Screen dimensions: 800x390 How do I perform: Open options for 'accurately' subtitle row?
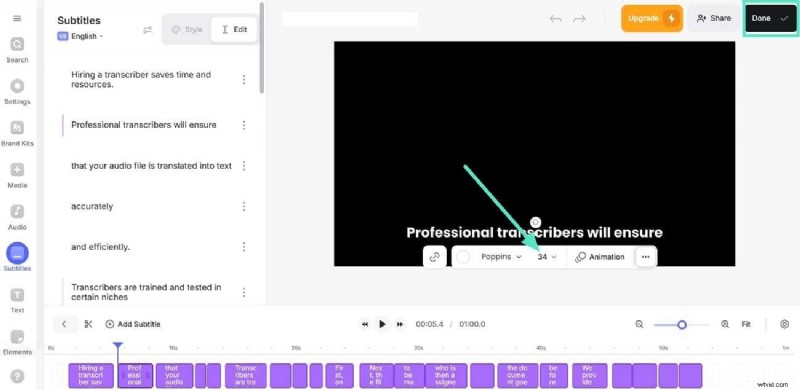click(244, 207)
